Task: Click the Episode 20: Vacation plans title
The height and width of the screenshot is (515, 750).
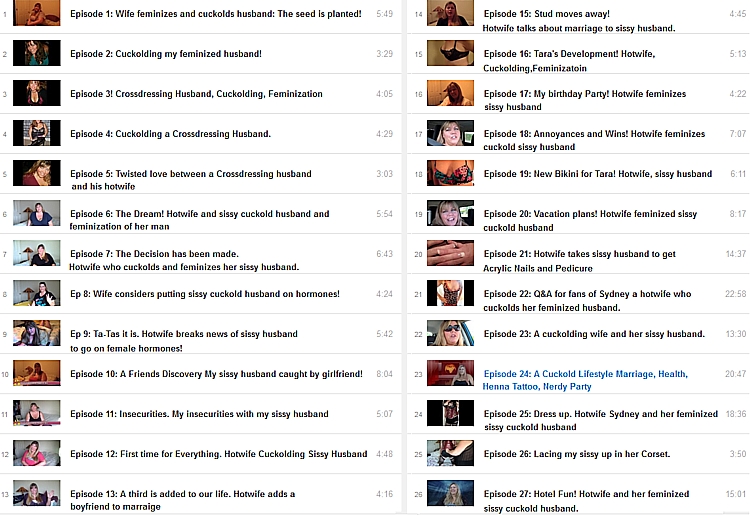Action: [x=590, y=214]
